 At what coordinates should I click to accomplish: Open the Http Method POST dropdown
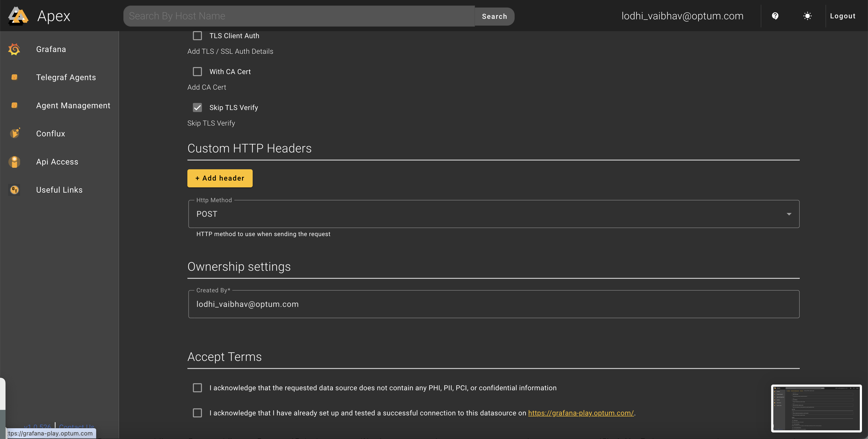494,214
